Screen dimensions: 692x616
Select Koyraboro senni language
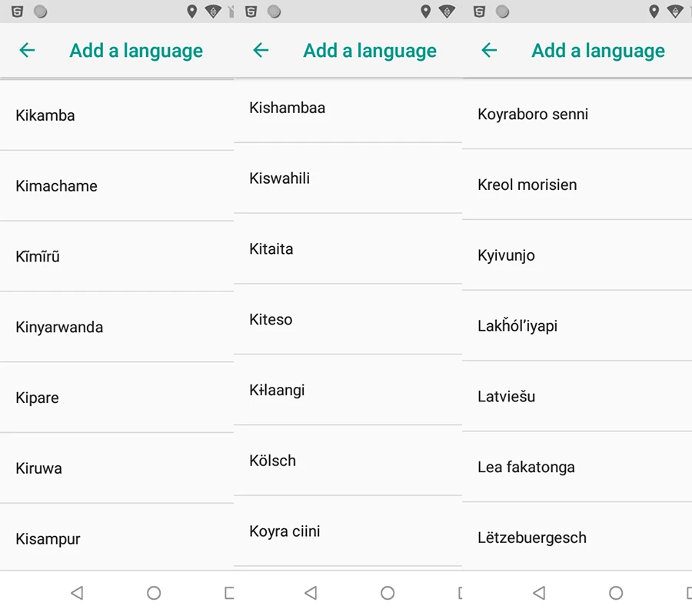tap(577, 114)
